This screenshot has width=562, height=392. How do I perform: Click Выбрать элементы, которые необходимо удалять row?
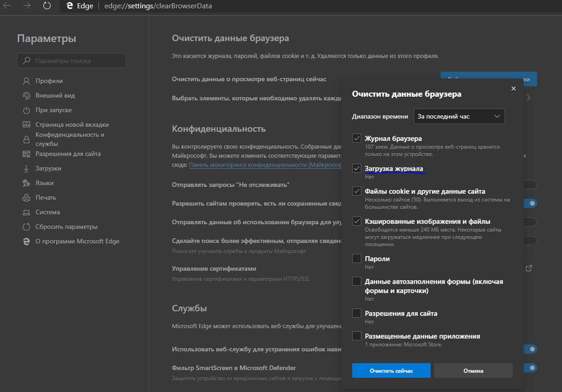(257, 98)
